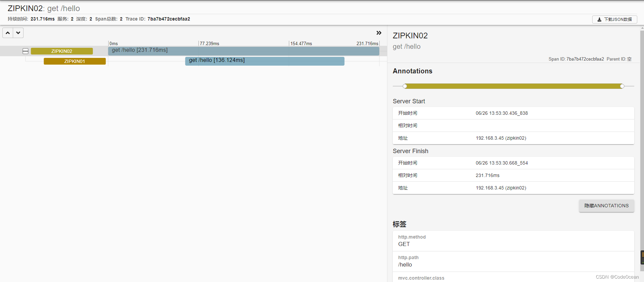The image size is (644, 282).
Task: Click the up arrow span navigation button
Action: (8, 33)
